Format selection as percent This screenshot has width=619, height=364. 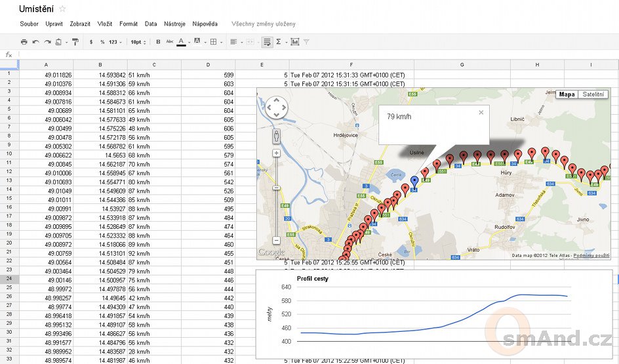102,42
